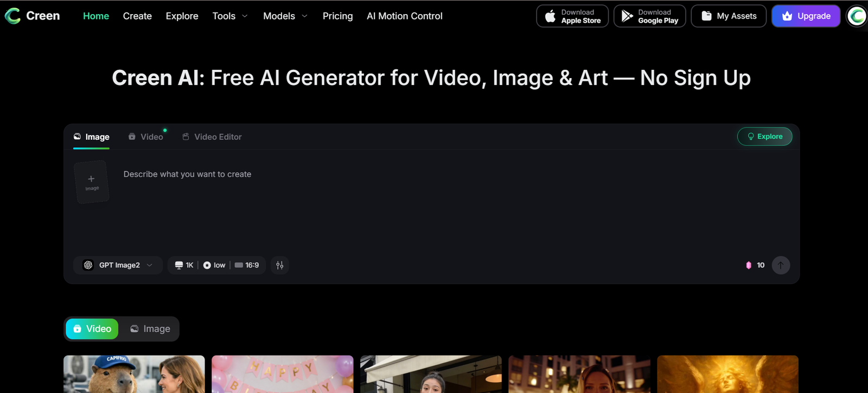
Task: Open the Pricing page
Action: pos(338,16)
